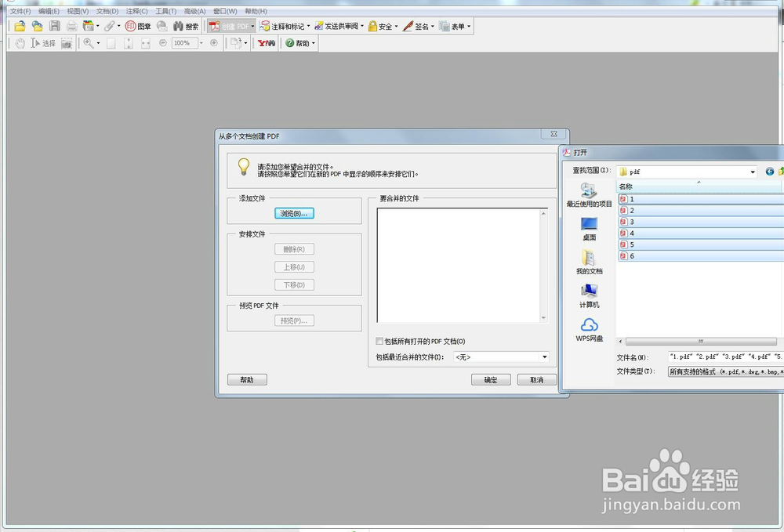The image size is (784, 532).
Task: Click the Yahoo toolbar icon
Action: (267, 43)
